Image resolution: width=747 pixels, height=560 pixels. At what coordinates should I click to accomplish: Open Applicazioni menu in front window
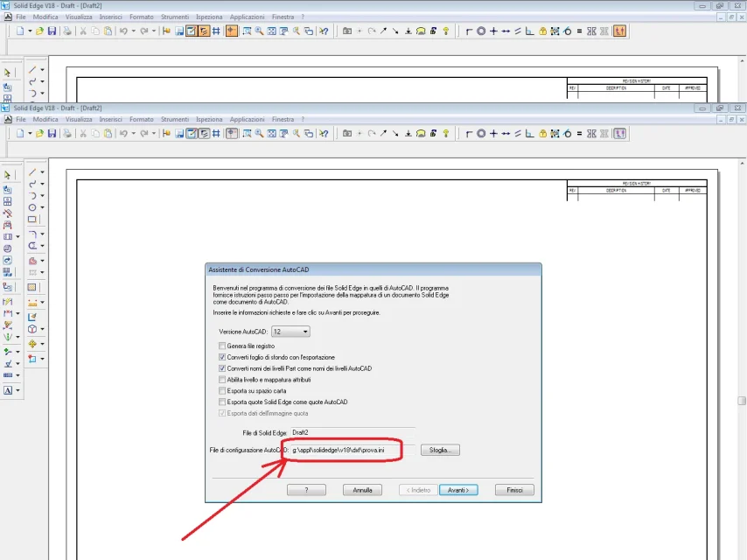247,119
